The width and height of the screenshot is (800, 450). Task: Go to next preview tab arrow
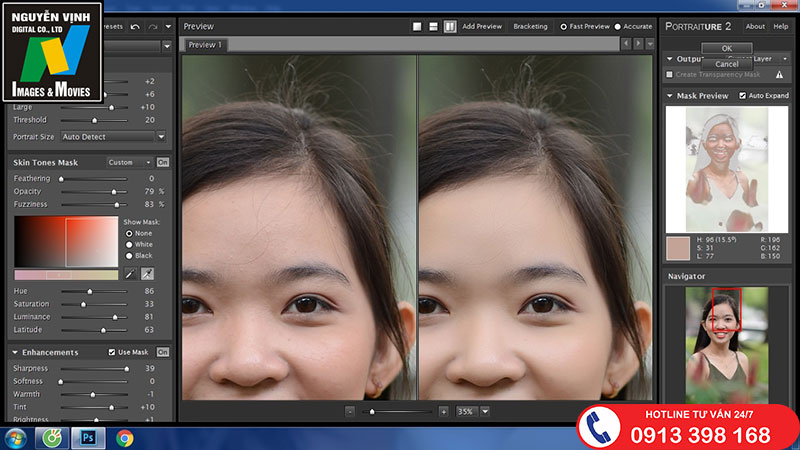click(x=638, y=44)
